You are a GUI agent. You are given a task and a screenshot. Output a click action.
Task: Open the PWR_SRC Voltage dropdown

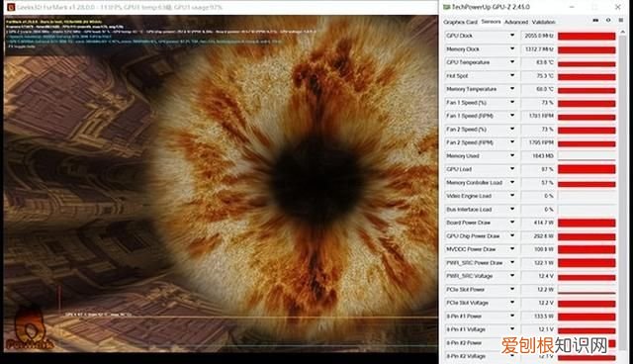[512, 276]
